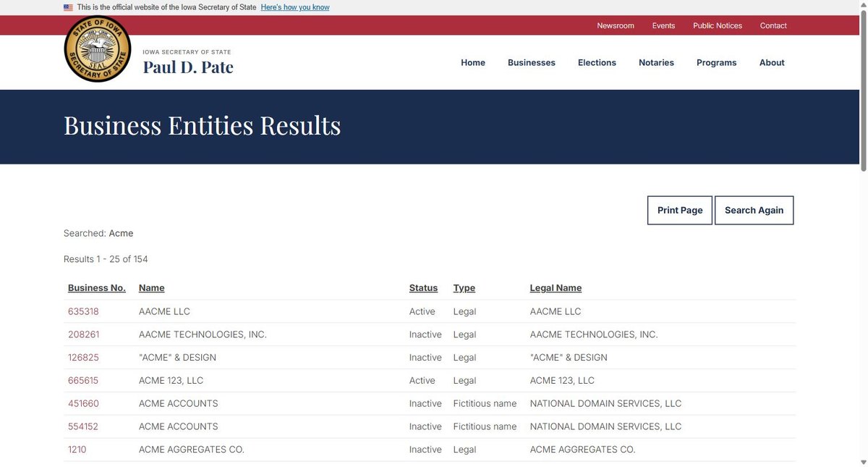Click the AACME TECHNOLOGIES, INC. name cell
The height and width of the screenshot is (467, 868).
[203, 335]
